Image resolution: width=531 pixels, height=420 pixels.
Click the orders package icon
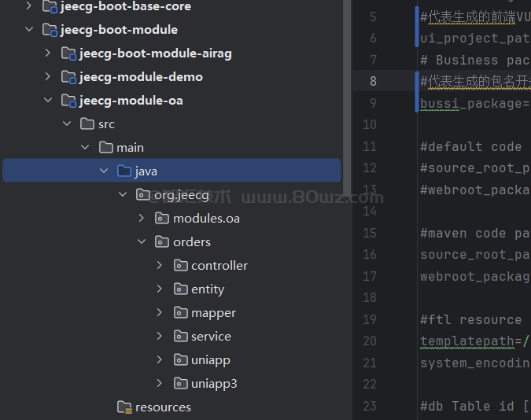click(x=162, y=241)
